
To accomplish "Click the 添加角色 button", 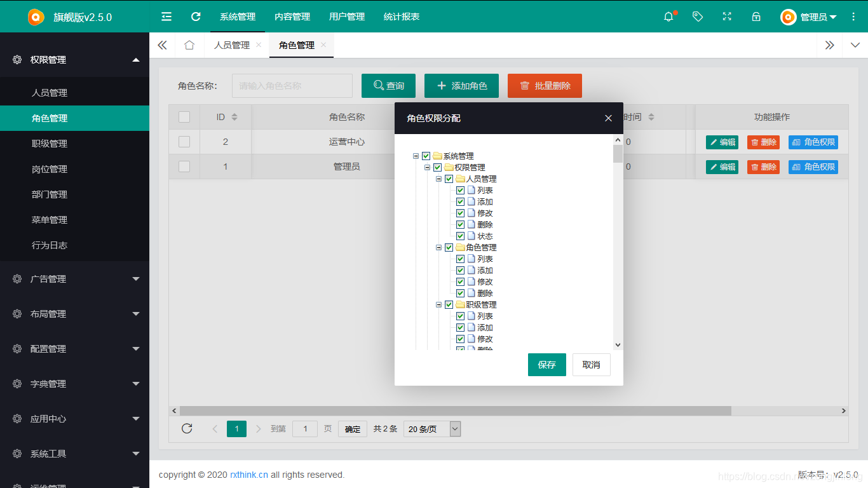I will coord(461,86).
